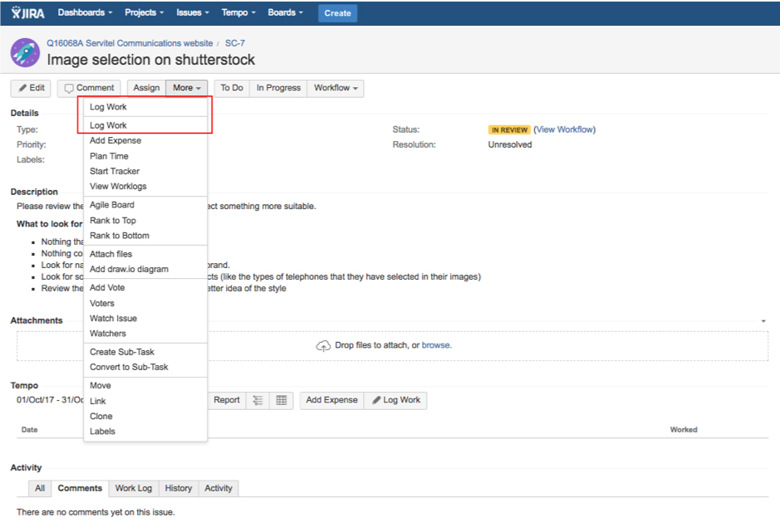Click the JIRA logo in header
The width and height of the screenshot is (780, 532).
pyautogui.click(x=29, y=12)
